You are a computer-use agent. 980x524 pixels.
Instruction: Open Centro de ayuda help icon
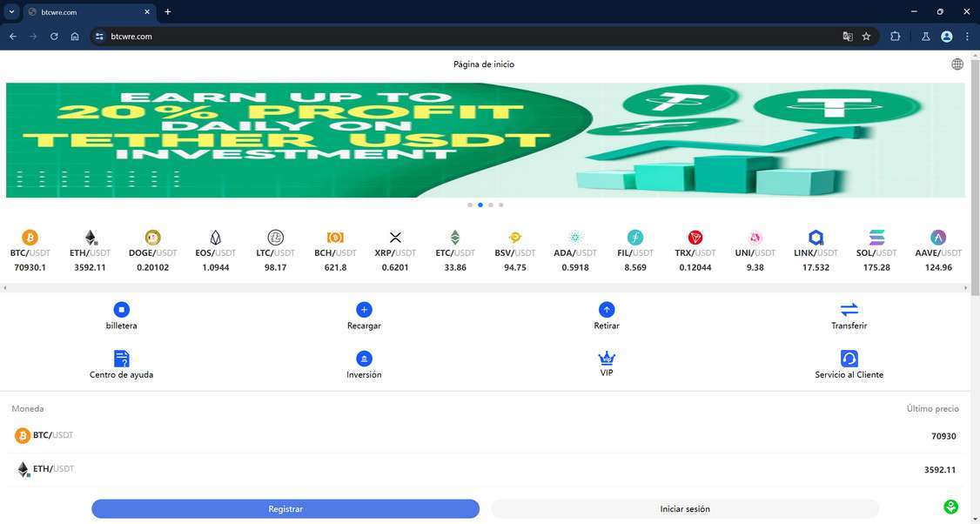(121, 359)
